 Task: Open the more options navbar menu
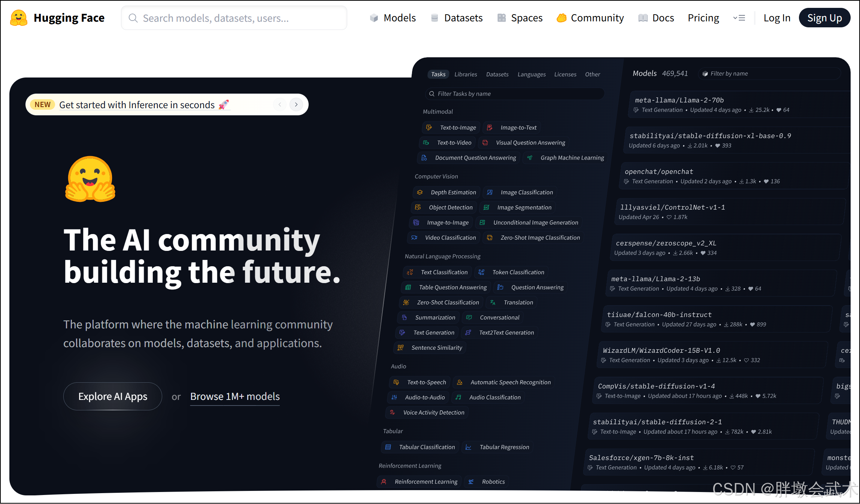739,18
